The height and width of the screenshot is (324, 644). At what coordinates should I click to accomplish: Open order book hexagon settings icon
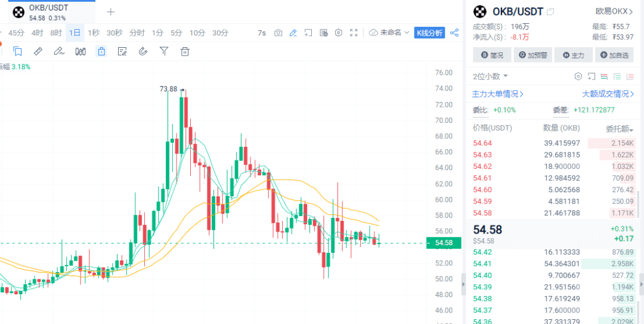pos(578,76)
